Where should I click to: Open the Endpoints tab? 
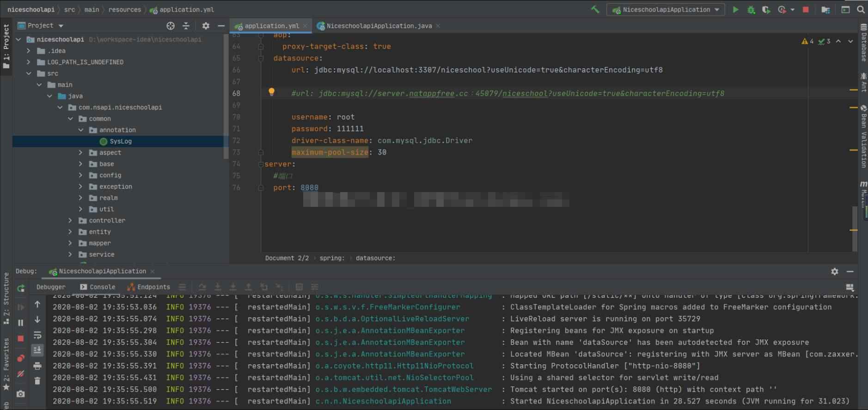[149, 287]
